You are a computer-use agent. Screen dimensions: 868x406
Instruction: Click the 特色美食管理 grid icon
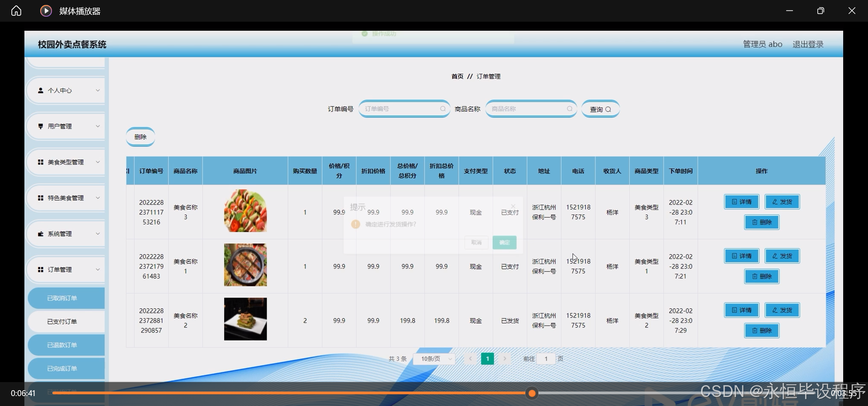pyautogui.click(x=41, y=198)
